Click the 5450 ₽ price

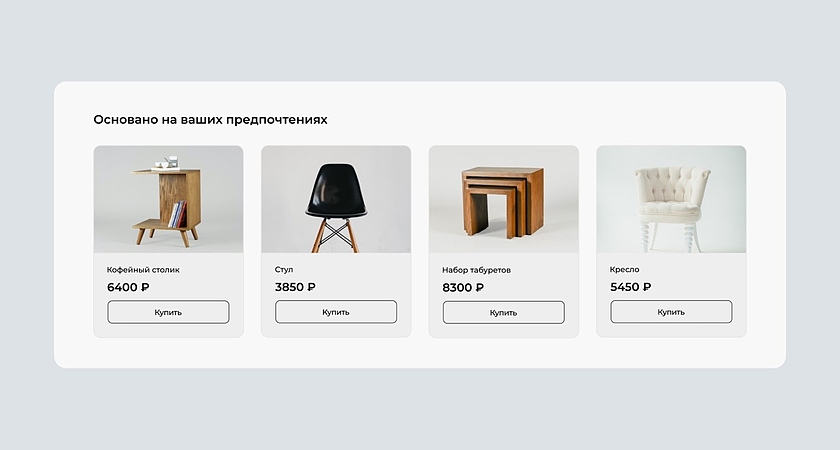[630, 287]
